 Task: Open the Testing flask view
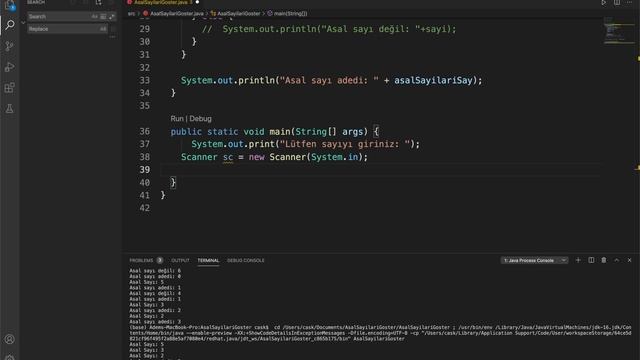[x=9, y=109]
